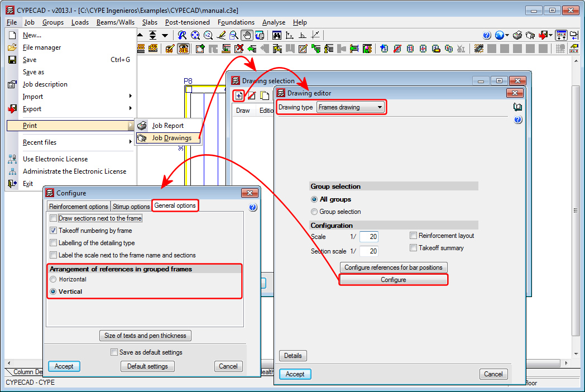The image size is (585, 392).
Task: Enable Draw sections next to the frame
Action: point(54,218)
